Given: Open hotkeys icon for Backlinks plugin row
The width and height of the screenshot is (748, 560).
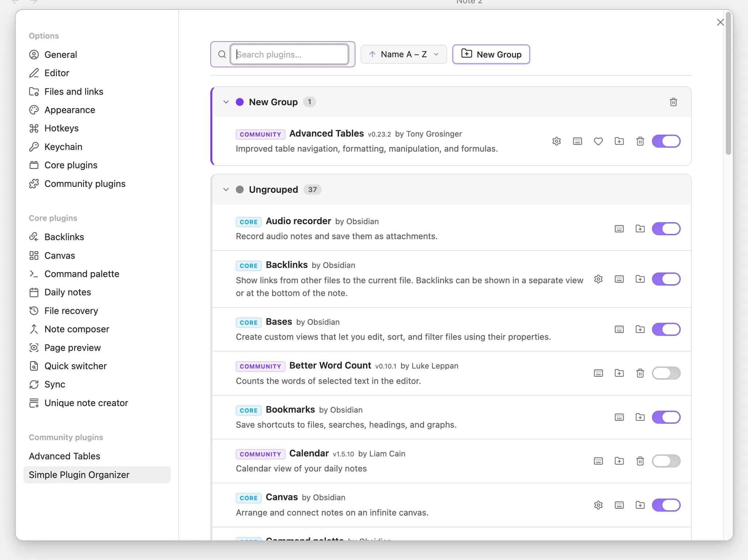Looking at the screenshot, I should (x=619, y=279).
